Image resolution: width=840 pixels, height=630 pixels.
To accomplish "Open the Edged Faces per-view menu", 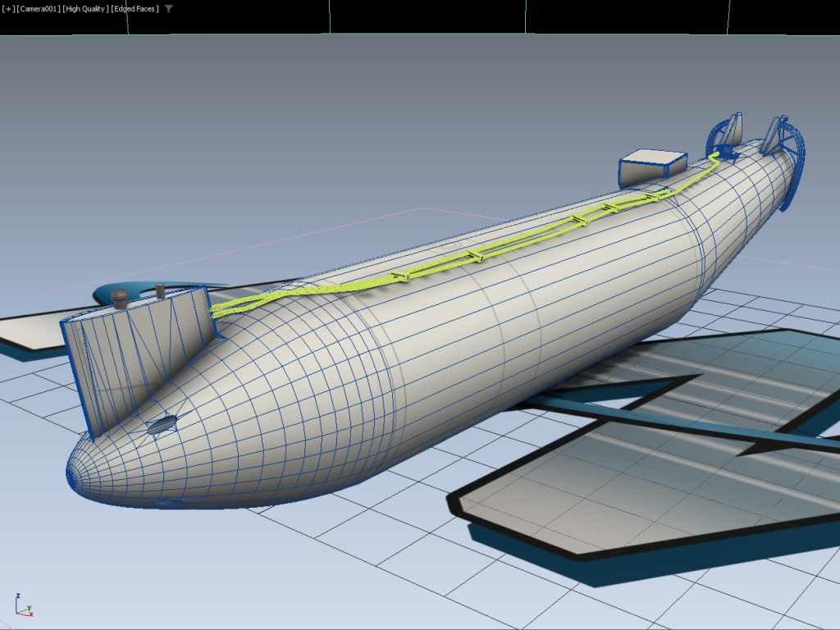I will coord(136,9).
